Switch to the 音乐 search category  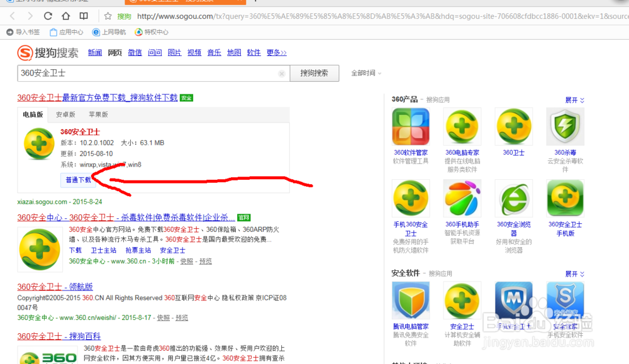pos(214,53)
